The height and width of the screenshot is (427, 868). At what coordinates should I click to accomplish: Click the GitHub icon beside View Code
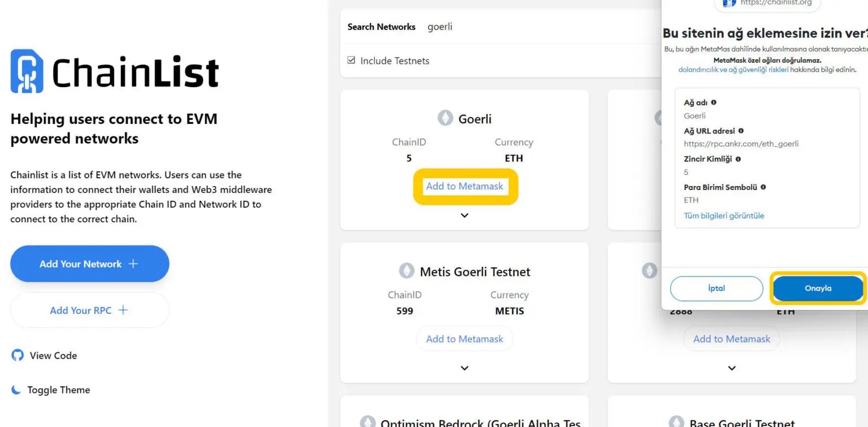tap(18, 355)
